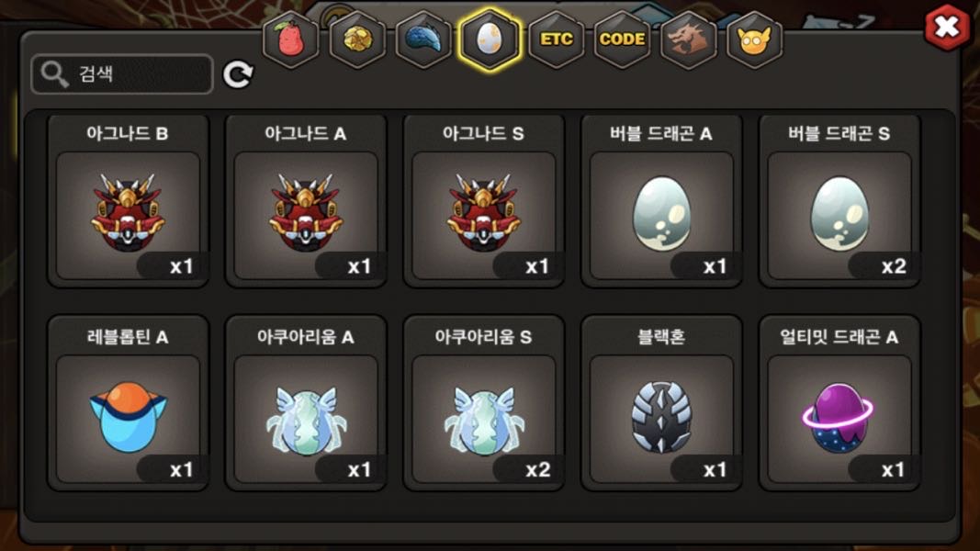Open the CODE category tab
Image resolution: width=980 pixels, height=551 pixels.
623,39
